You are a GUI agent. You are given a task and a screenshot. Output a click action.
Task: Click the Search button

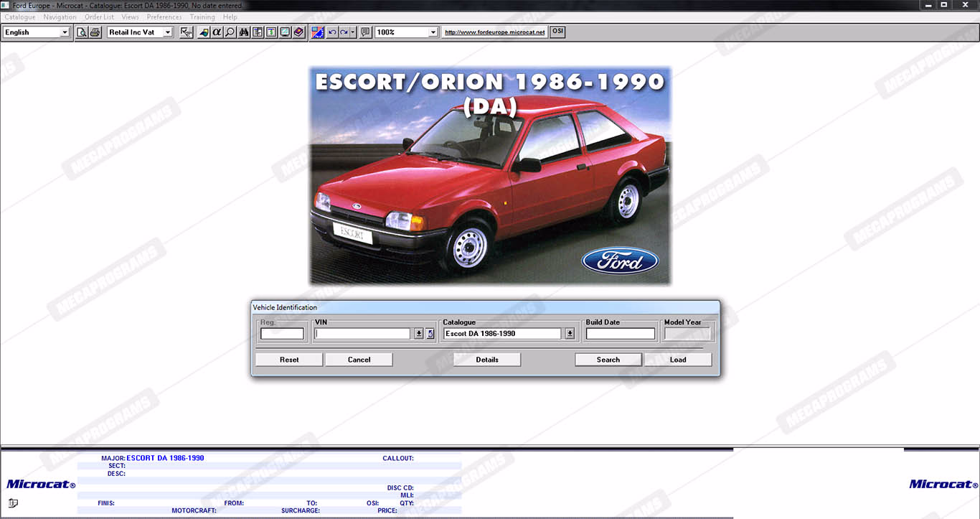pyautogui.click(x=608, y=360)
